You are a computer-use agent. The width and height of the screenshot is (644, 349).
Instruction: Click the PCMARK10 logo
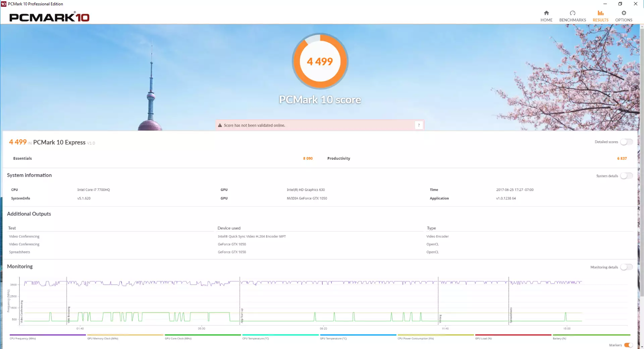(49, 17)
